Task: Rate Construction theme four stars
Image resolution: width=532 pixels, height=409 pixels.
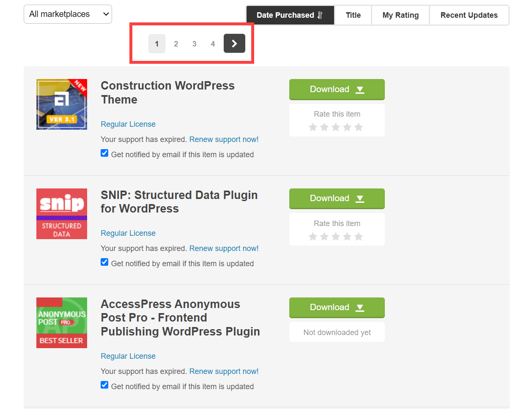Action: click(347, 127)
